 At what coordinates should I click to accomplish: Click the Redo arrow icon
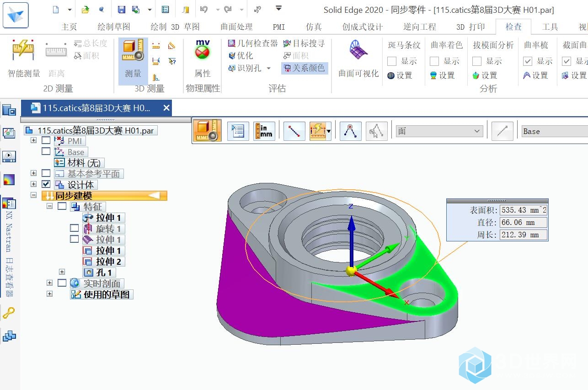pos(228,9)
